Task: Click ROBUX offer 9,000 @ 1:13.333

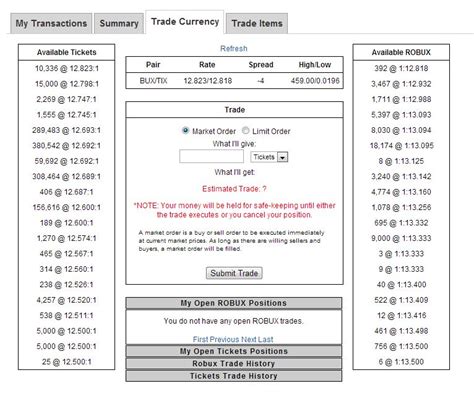Action: click(x=401, y=238)
